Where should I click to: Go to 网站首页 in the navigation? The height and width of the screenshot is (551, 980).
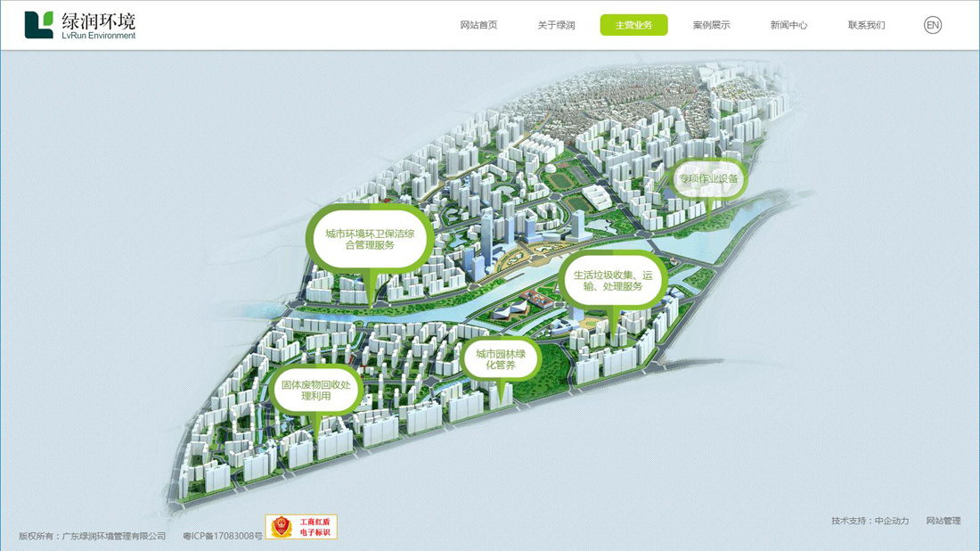(478, 25)
